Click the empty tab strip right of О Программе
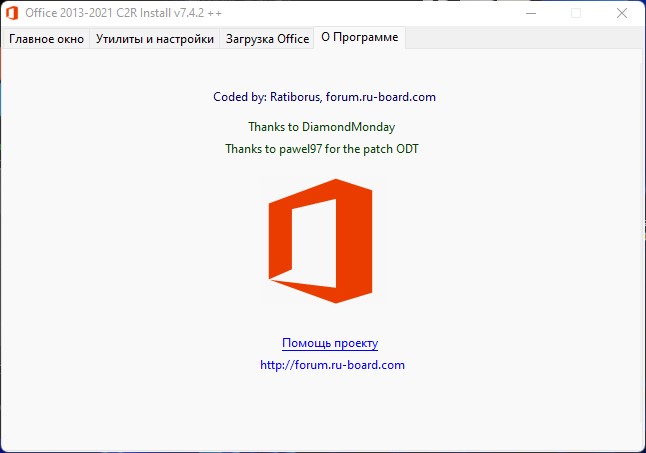The width and height of the screenshot is (646, 453). pyautogui.click(x=520, y=39)
